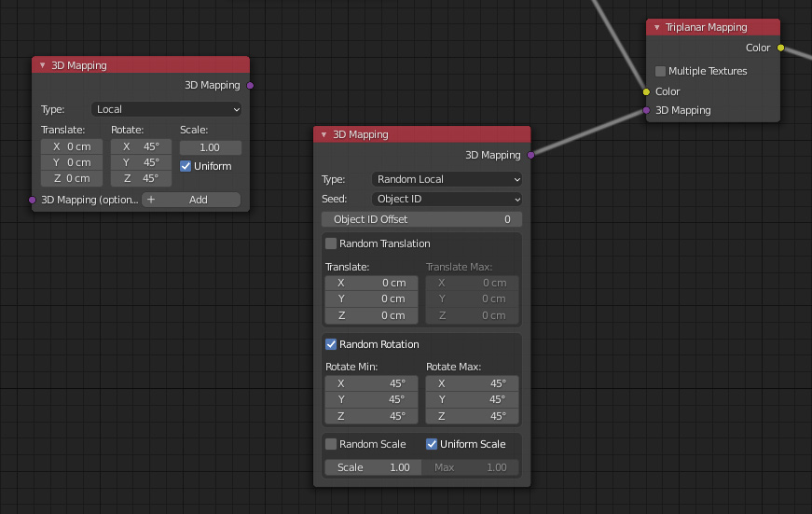Click the 3D Mapping (optional) input socket
Viewport: 812px width, 514px height.
(x=33, y=200)
